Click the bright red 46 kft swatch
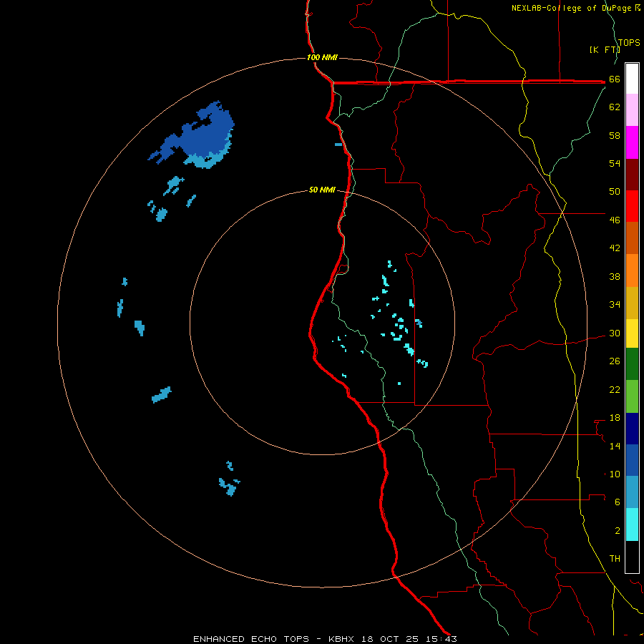The height and width of the screenshot is (644, 644). tap(632, 206)
